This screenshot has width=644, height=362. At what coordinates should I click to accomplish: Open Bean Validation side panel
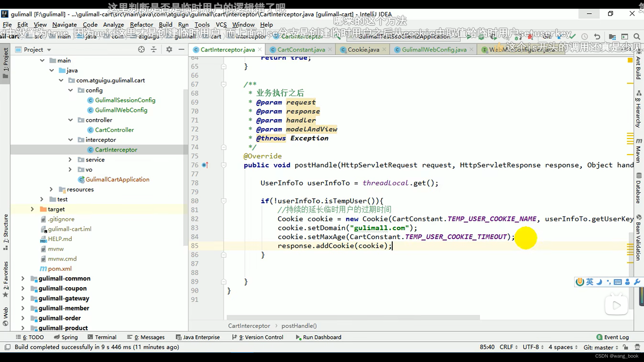tap(639, 237)
